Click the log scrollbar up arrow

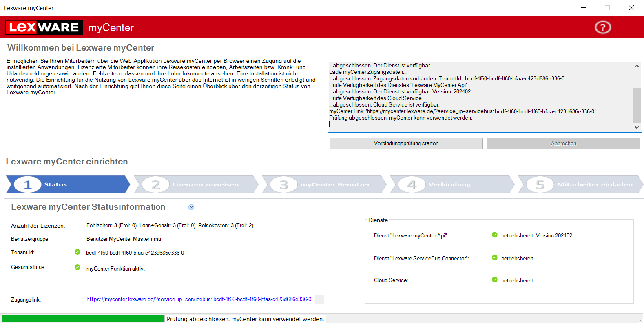(x=637, y=66)
